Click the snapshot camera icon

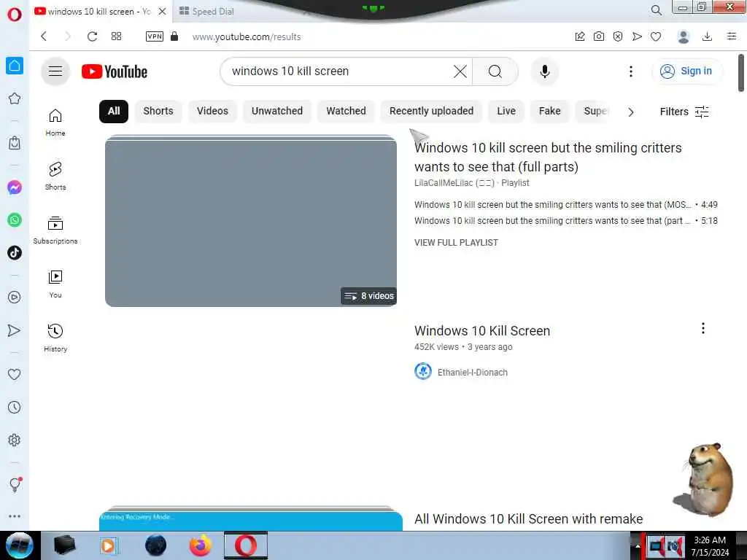[599, 36]
